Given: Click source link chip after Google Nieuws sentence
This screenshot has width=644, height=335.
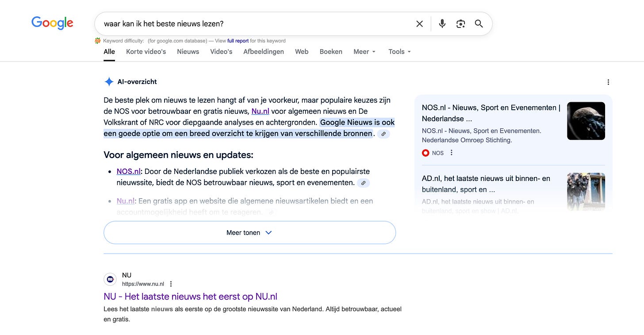Looking at the screenshot, I should click(383, 134).
